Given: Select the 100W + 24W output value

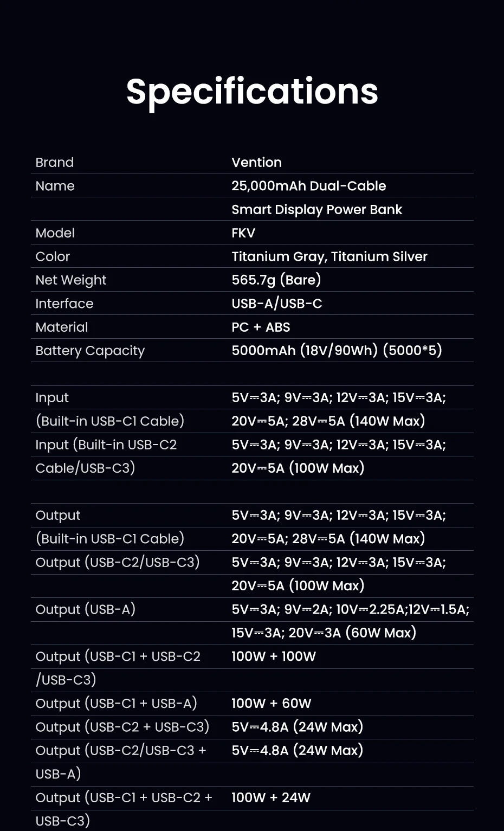Looking at the screenshot, I should coord(270,797).
